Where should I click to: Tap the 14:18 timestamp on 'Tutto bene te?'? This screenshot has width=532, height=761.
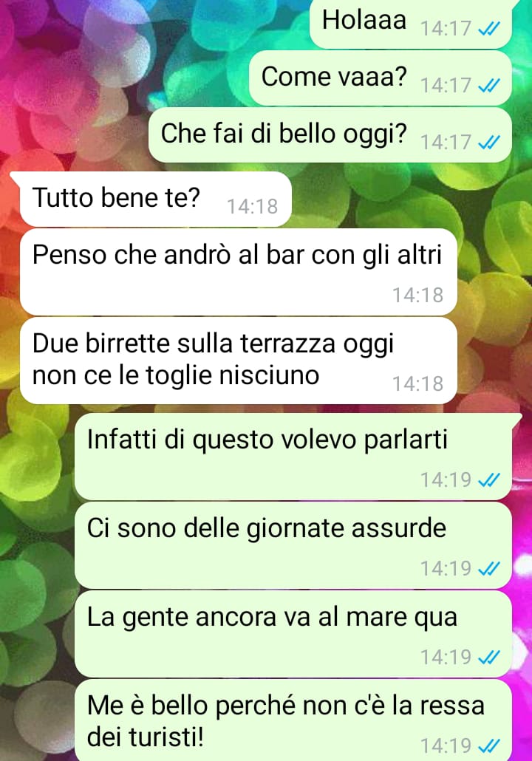click(253, 207)
